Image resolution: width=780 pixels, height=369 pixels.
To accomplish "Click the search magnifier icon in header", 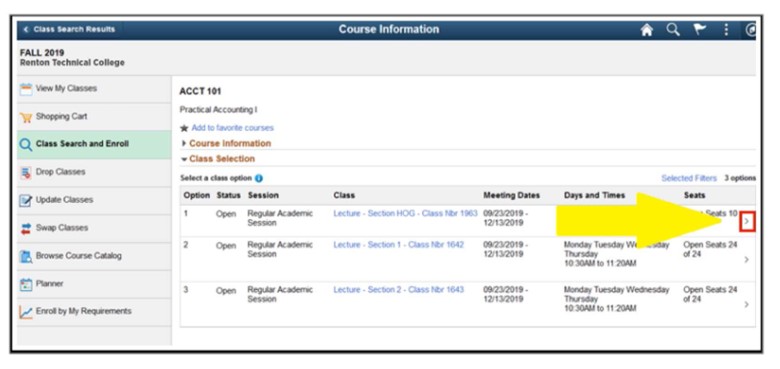I will (x=673, y=30).
